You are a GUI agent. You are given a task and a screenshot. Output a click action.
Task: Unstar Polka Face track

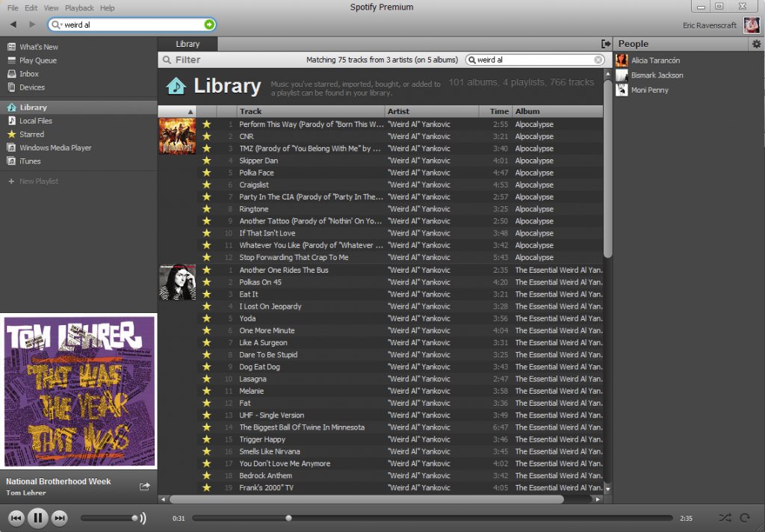(x=207, y=173)
